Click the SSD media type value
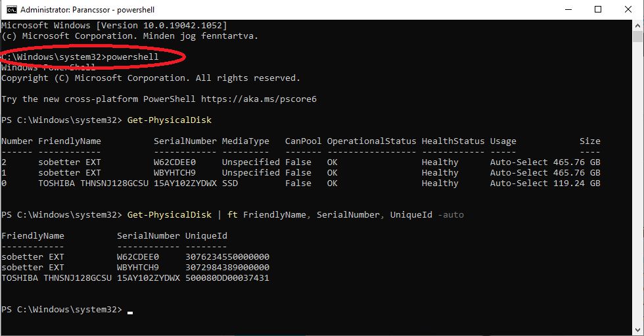The height and width of the screenshot is (336, 644). pos(229,183)
